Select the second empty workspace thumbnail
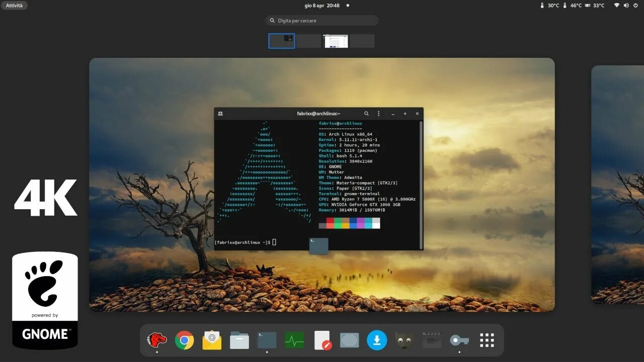The width and height of the screenshot is (644, 362). (308, 41)
